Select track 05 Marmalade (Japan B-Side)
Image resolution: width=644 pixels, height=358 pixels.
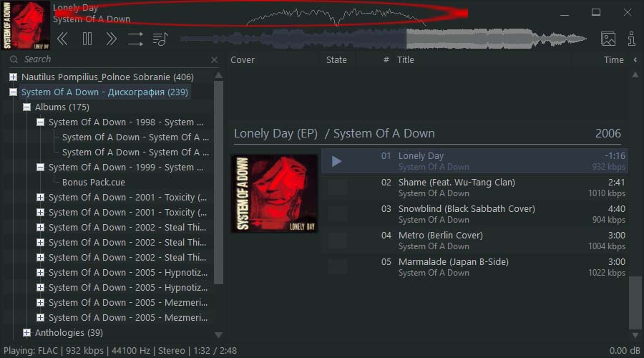click(x=475, y=267)
